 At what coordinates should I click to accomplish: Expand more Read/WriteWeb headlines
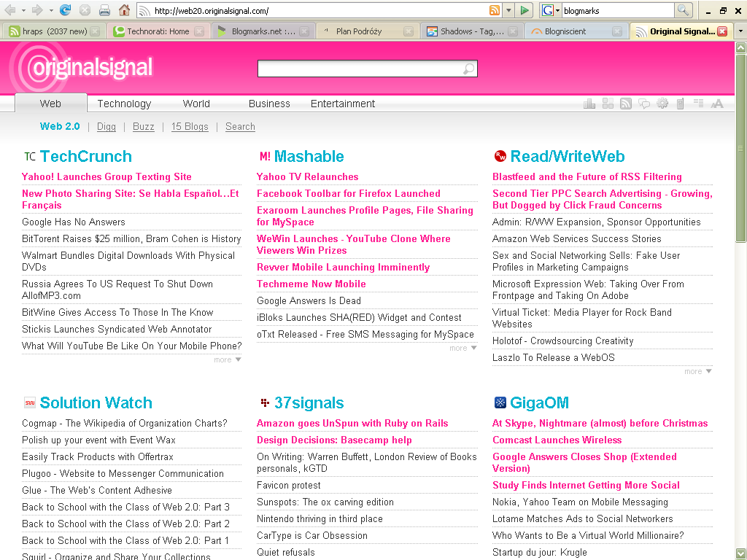[698, 371]
